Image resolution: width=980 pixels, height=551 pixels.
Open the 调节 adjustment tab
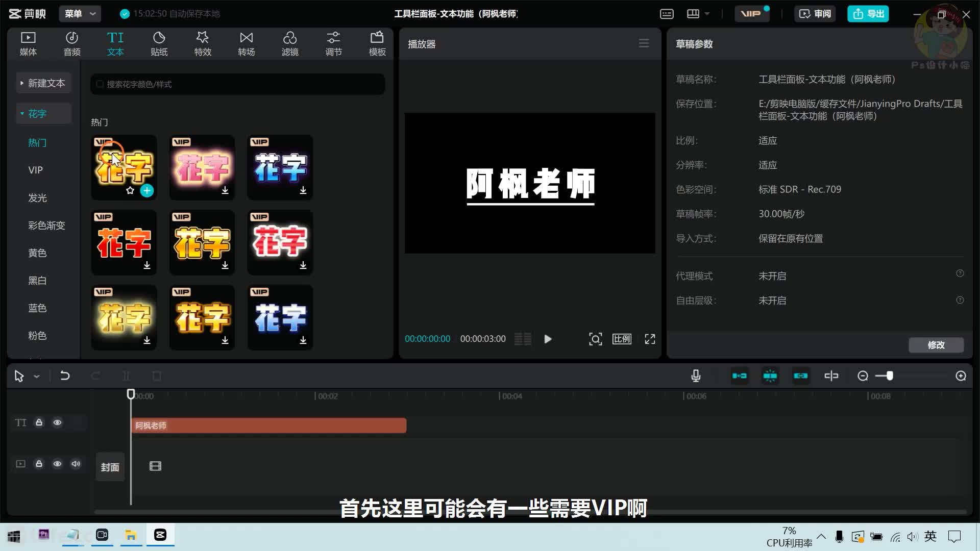(x=333, y=44)
